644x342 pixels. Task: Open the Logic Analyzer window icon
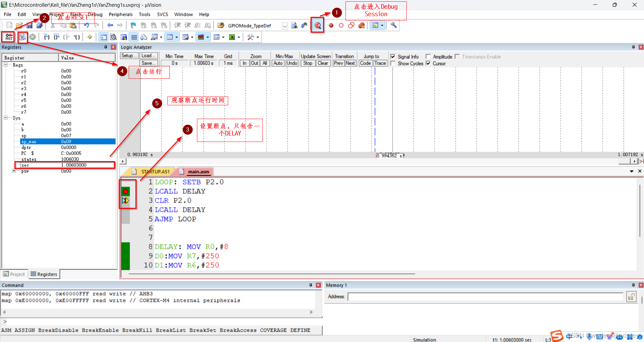tap(201, 37)
